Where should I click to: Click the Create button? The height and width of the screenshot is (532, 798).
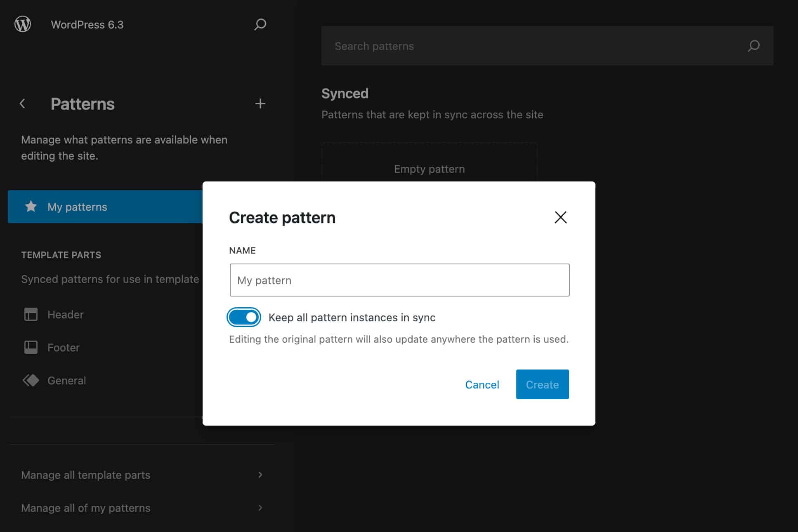pyautogui.click(x=542, y=384)
